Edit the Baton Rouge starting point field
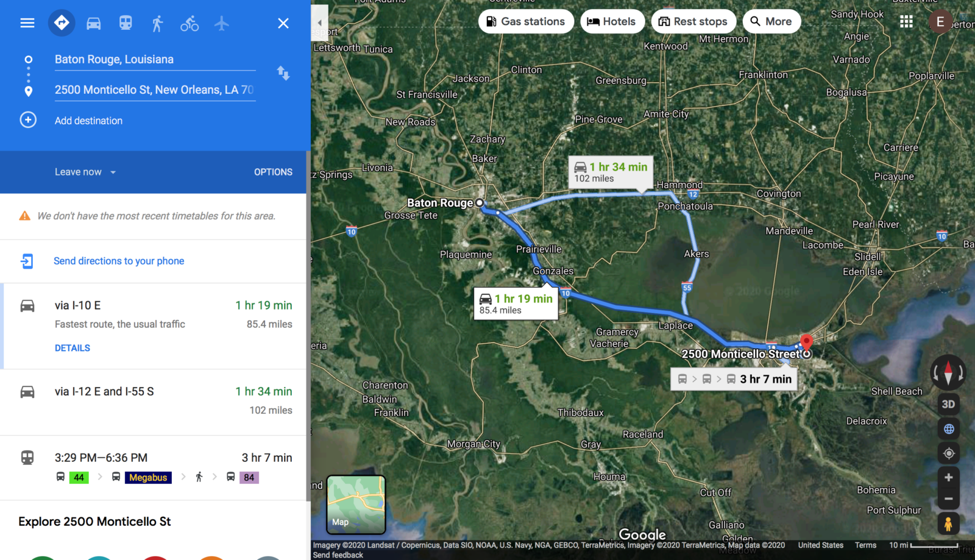 (x=155, y=60)
